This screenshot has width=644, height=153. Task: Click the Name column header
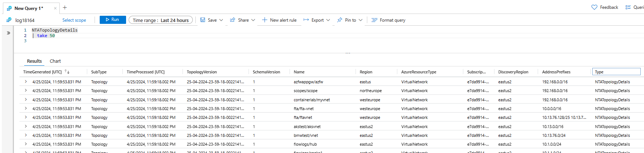coord(299,72)
